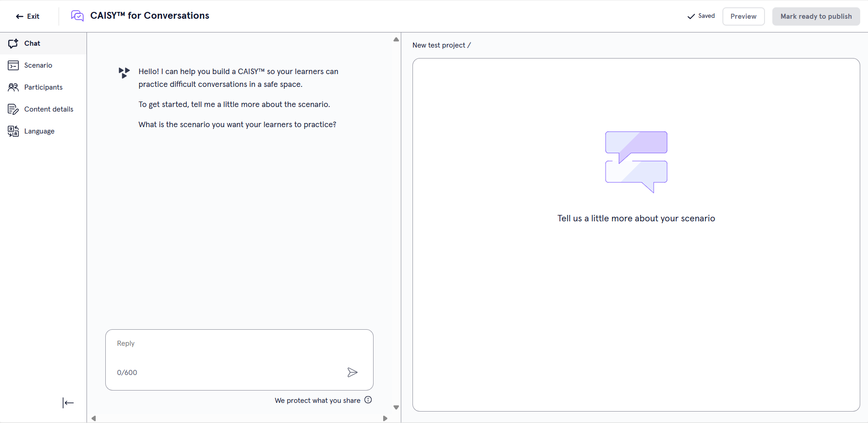Open the Scenario tab
The image size is (868, 423).
pyautogui.click(x=38, y=65)
